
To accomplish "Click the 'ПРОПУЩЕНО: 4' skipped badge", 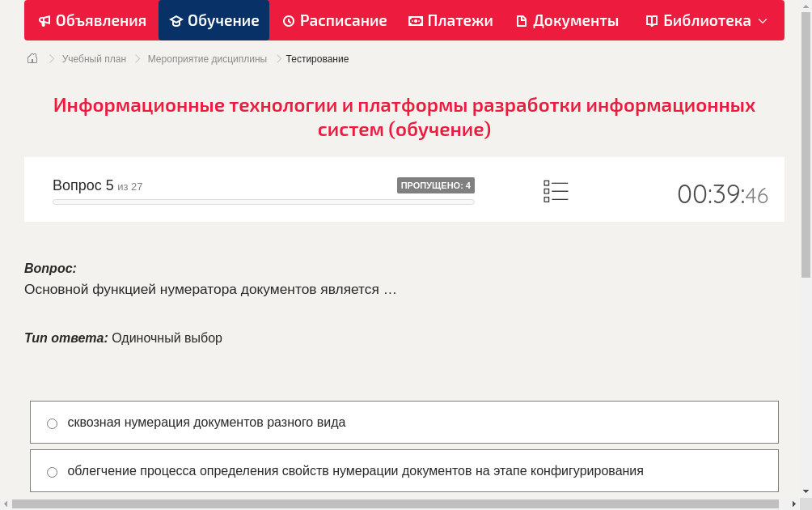I will pos(437,185).
